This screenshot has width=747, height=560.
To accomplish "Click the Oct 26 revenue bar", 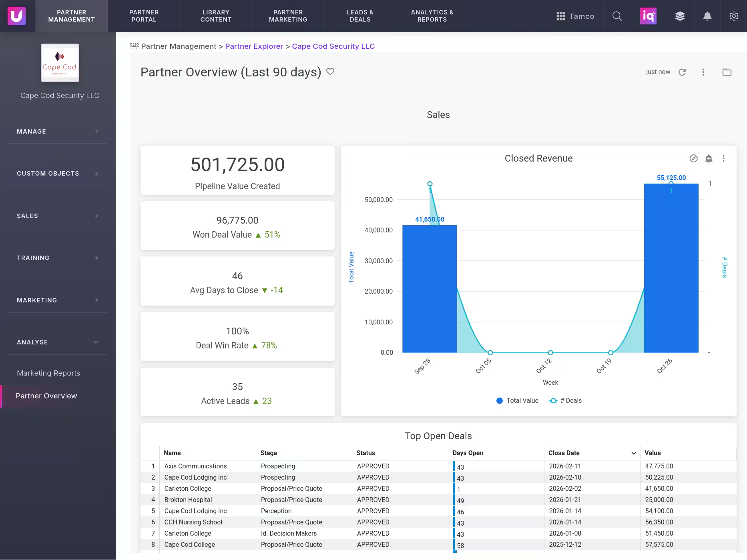I will [671, 268].
